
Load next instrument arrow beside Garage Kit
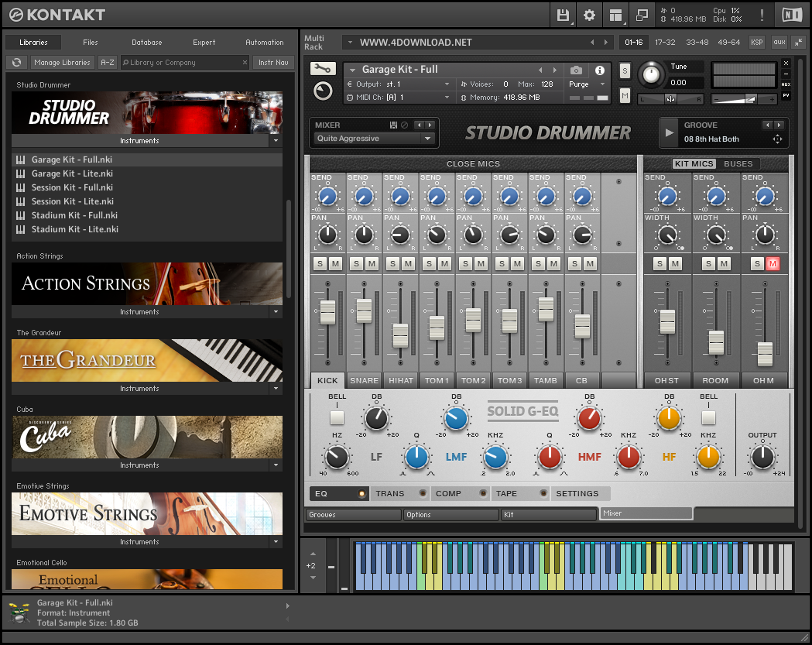click(555, 70)
